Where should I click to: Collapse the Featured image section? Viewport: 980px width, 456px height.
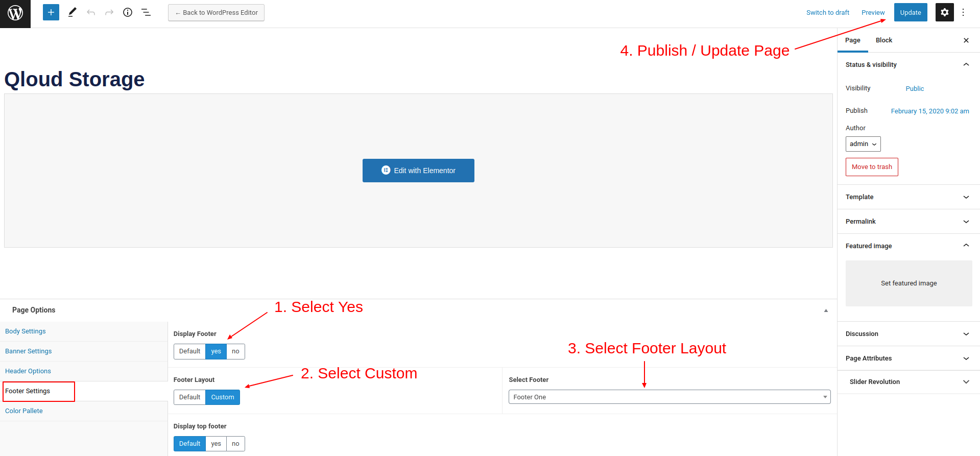coord(909,246)
